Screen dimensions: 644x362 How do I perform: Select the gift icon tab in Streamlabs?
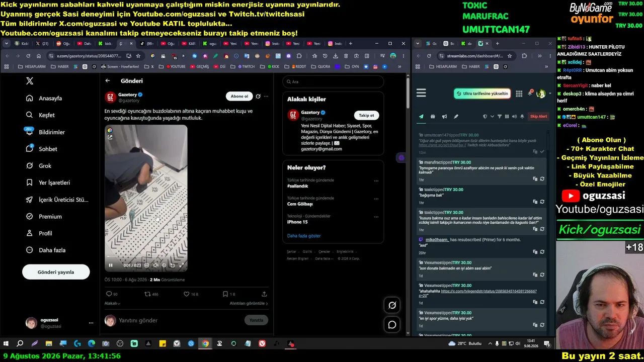(x=433, y=117)
